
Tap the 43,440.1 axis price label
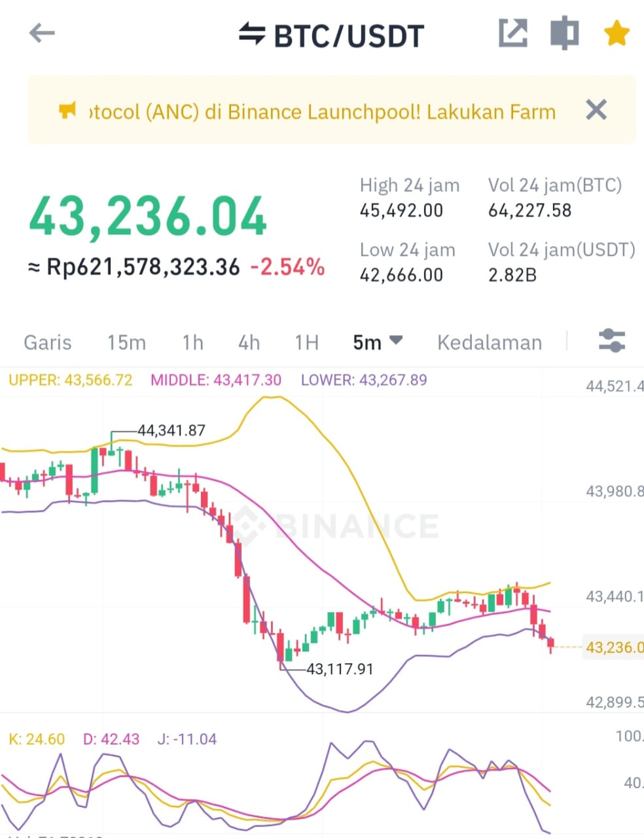coord(615,596)
